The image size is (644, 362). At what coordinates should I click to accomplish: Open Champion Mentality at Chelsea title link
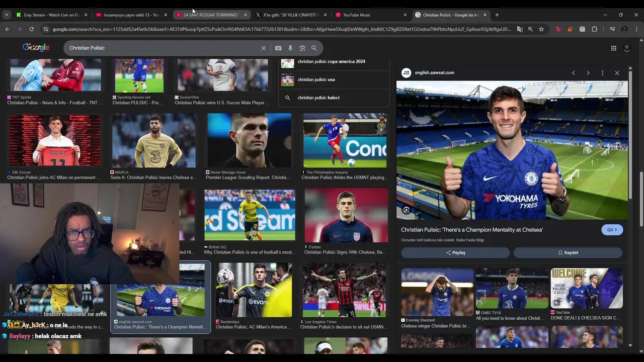pyautogui.click(x=472, y=230)
